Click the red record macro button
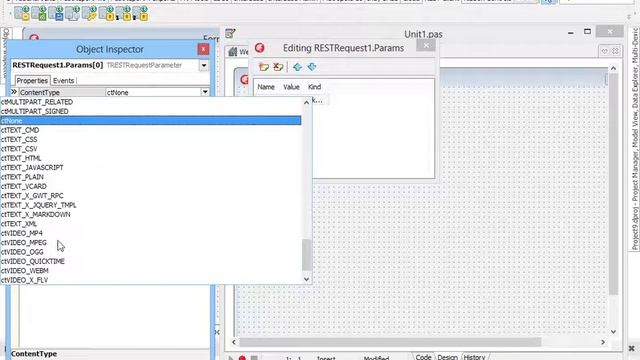The height and width of the screenshot is (360, 640). (x=242, y=358)
